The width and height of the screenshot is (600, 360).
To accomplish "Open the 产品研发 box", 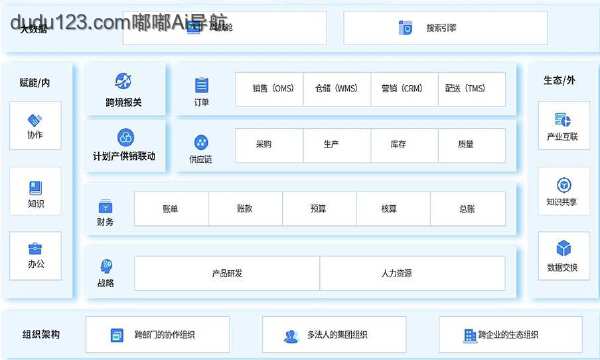I will 227,273.
